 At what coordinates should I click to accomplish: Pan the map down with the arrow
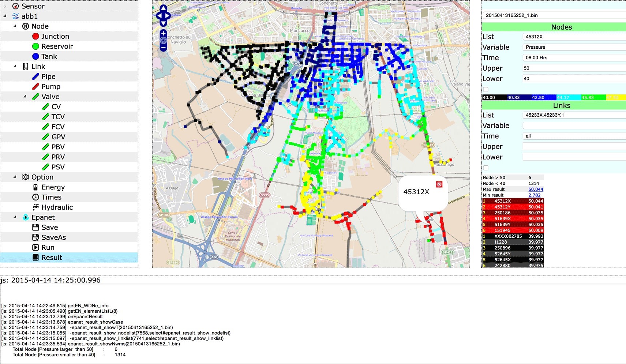(163, 23)
